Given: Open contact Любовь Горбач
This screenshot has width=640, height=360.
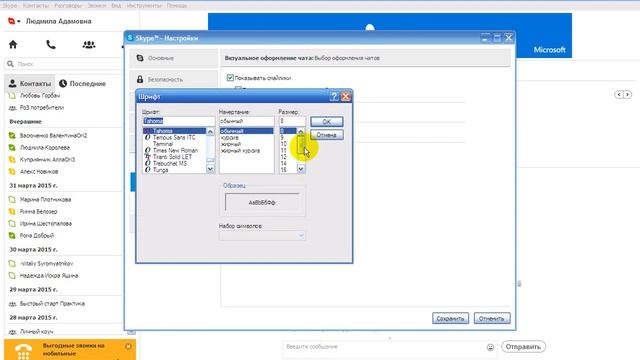Looking at the screenshot, I should pyautogui.click(x=40, y=96).
